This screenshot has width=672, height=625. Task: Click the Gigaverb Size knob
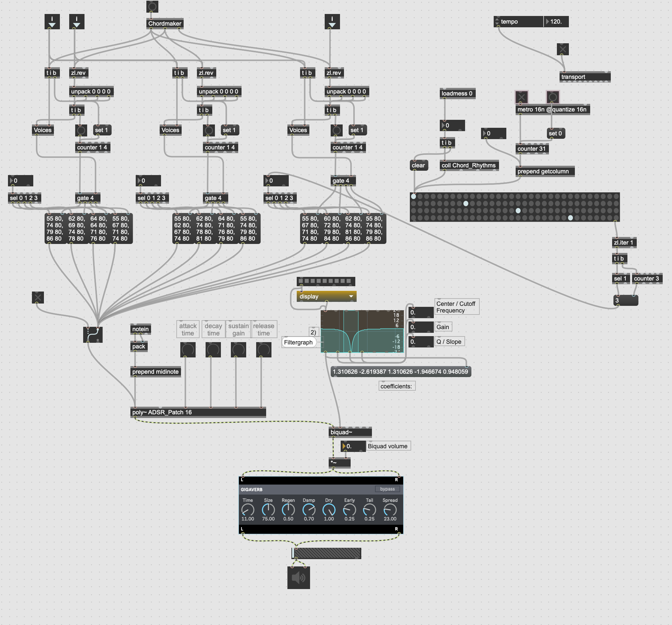coord(268,509)
